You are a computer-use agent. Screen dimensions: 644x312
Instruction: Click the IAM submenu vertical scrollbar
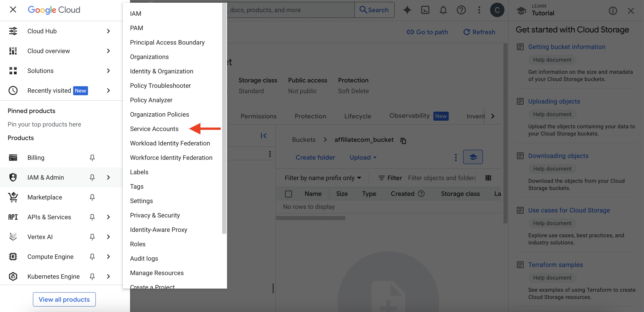point(224,119)
